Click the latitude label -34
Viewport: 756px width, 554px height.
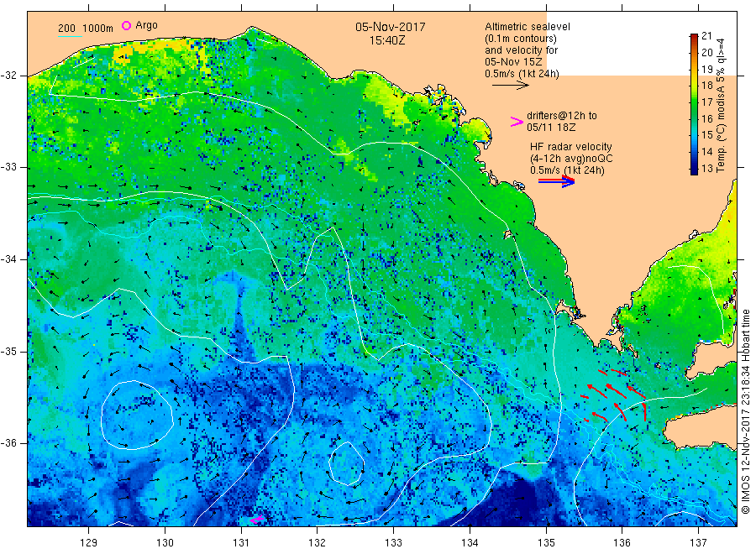pyautogui.click(x=8, y=259)
